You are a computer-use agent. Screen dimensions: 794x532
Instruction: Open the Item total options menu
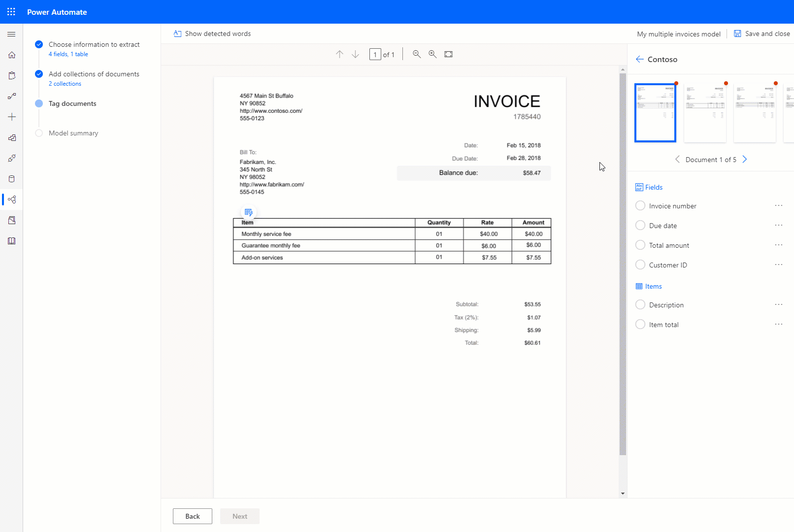tap(778, 324)
